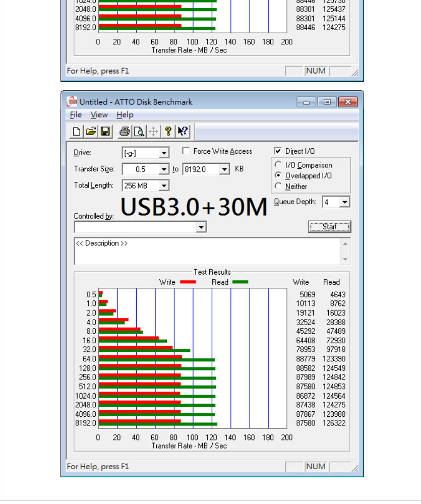
Task: Open the Drive selection dropdown
Action: coord(163,152)
